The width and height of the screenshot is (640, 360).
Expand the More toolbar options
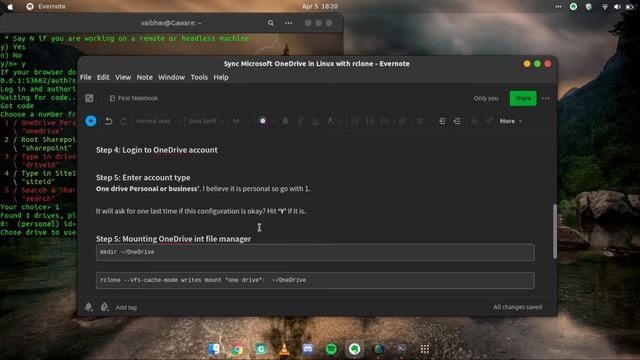pos(511,121)
